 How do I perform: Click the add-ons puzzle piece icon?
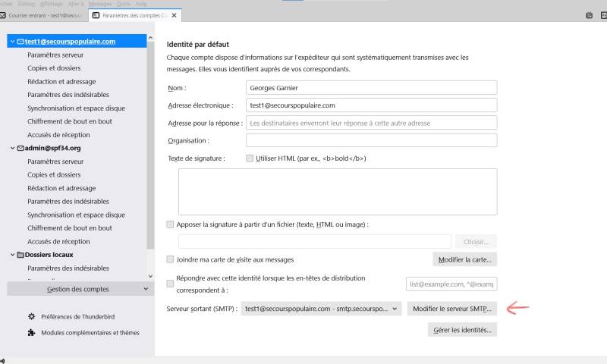31,333
